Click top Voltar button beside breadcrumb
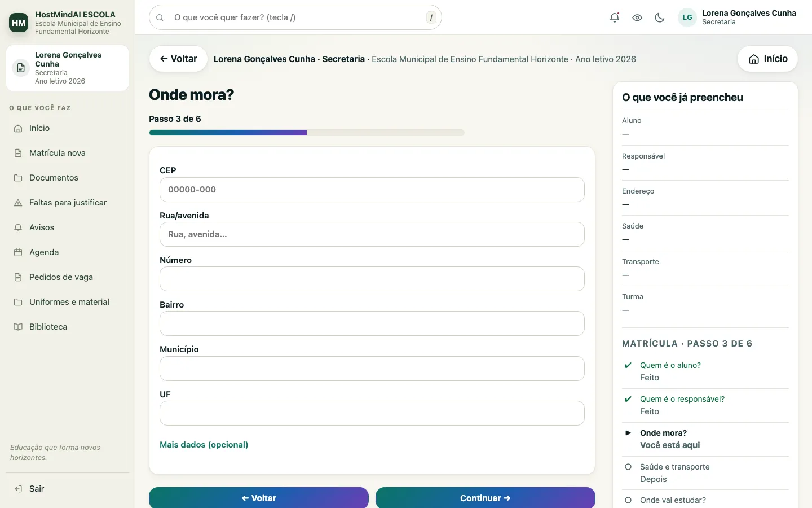812x508 pixels. [178, 59]
